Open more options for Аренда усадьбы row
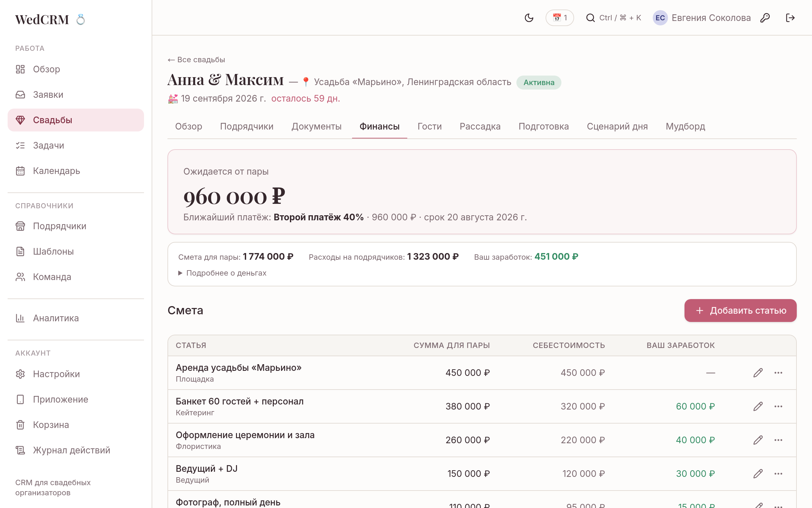The width and height of the screenshot is (812, 508). click(x=778, y=373)
